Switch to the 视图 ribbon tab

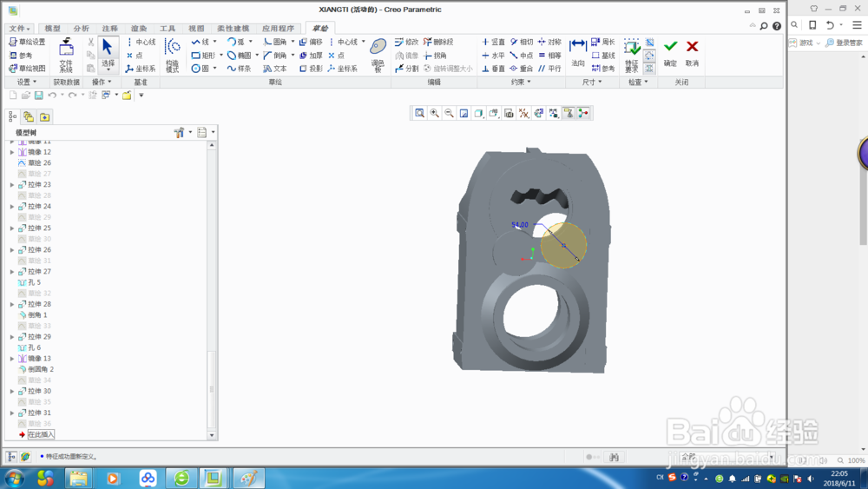click(x=196, y=29)
